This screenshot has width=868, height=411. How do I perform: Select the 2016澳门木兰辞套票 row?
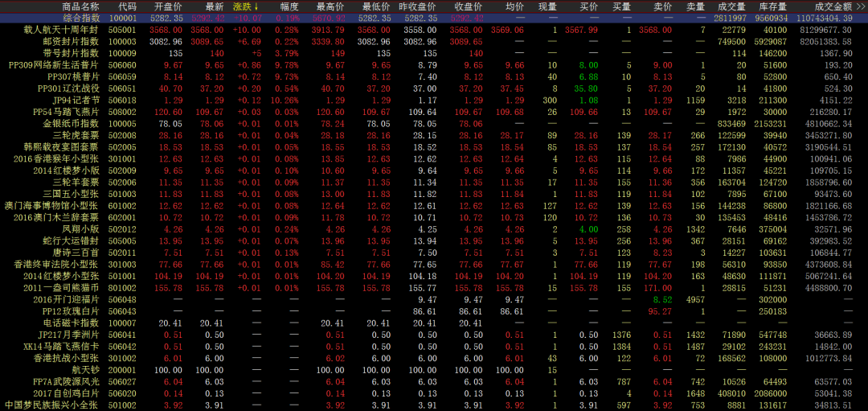click(x=434, y=218)
